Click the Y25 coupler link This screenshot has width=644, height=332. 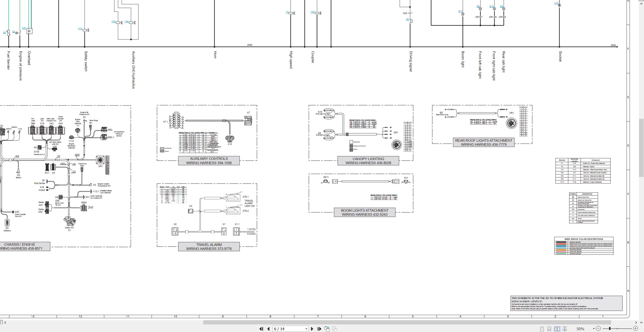tap(312, 12)
